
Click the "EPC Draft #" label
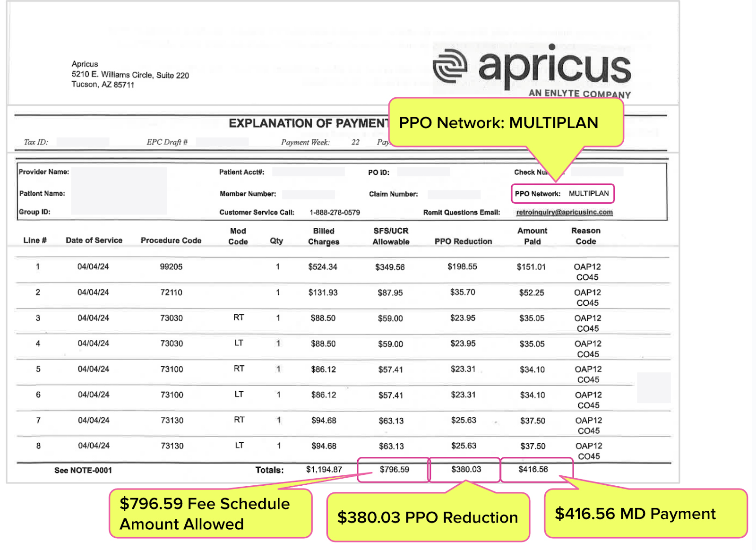[167, 142]
